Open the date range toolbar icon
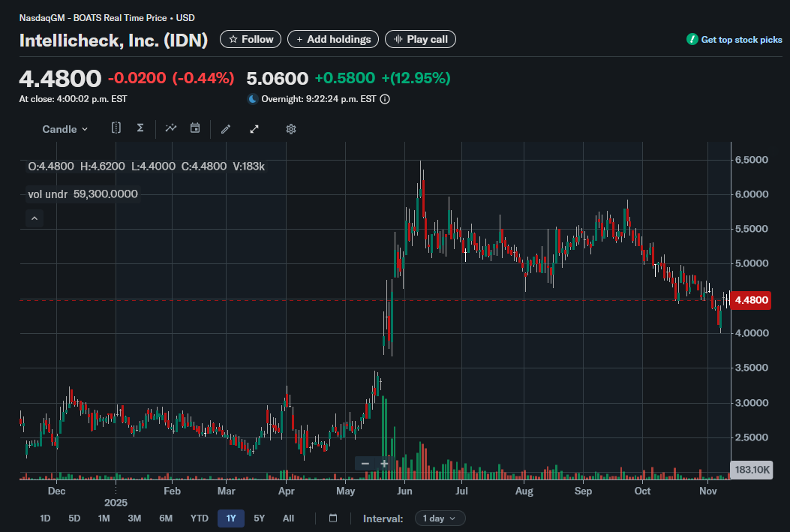 tap(116, 128)
